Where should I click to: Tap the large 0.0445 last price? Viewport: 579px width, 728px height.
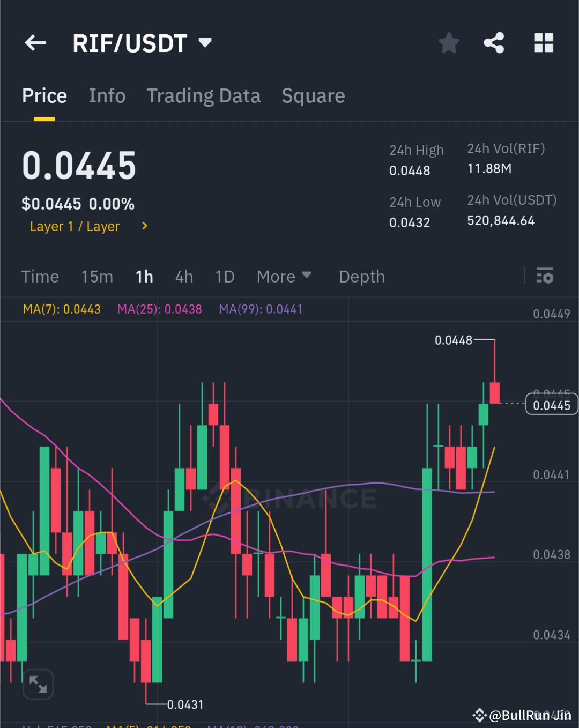tap(79, 165)
